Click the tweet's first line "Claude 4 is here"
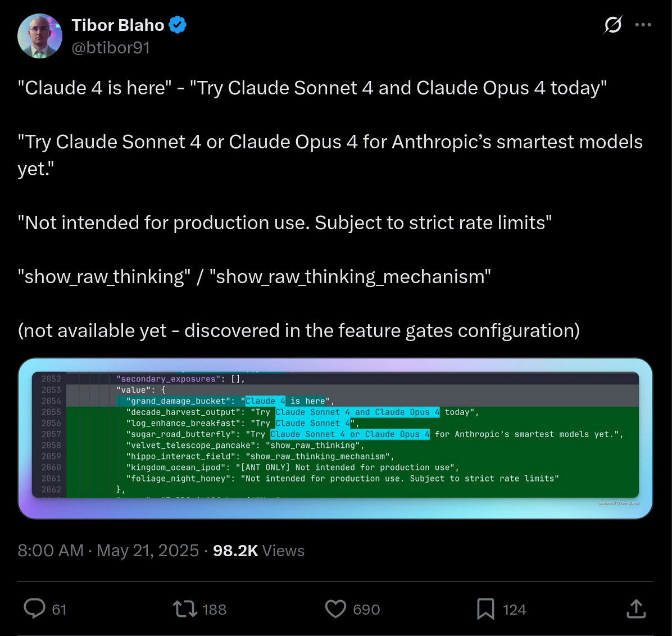The width and height of the screenshot is (672, 636). point(94,88)
